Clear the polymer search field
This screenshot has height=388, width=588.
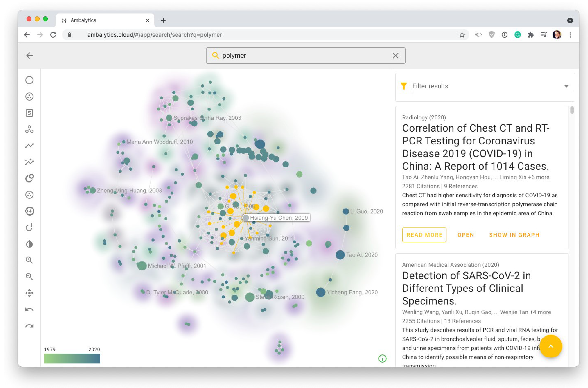click(x=395, y=56)
